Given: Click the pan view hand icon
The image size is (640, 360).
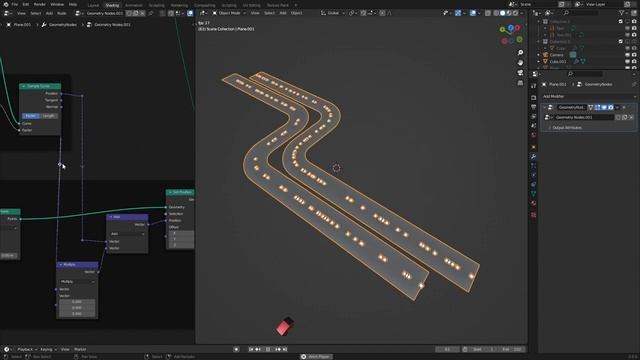Looking at the screenshot, I should click(x=520, y=62).
